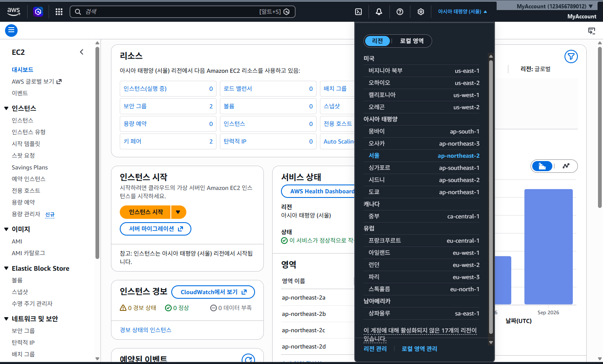Open the settings gear icon
Viewport: 603px width, 364px height.
click(421, 12)
